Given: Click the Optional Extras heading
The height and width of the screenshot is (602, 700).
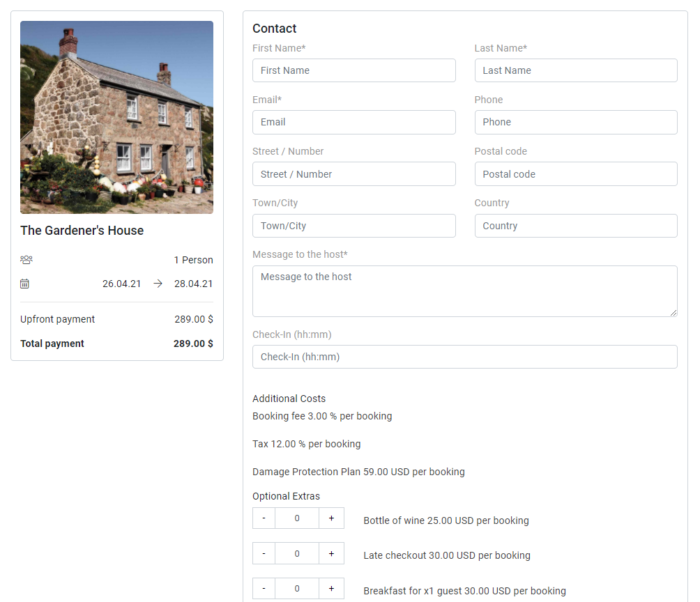Looking at the screenshot, I should 286,496.
